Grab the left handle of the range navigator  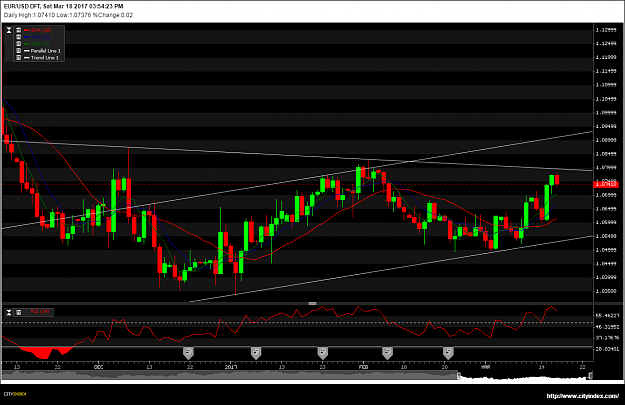(459, 375)
